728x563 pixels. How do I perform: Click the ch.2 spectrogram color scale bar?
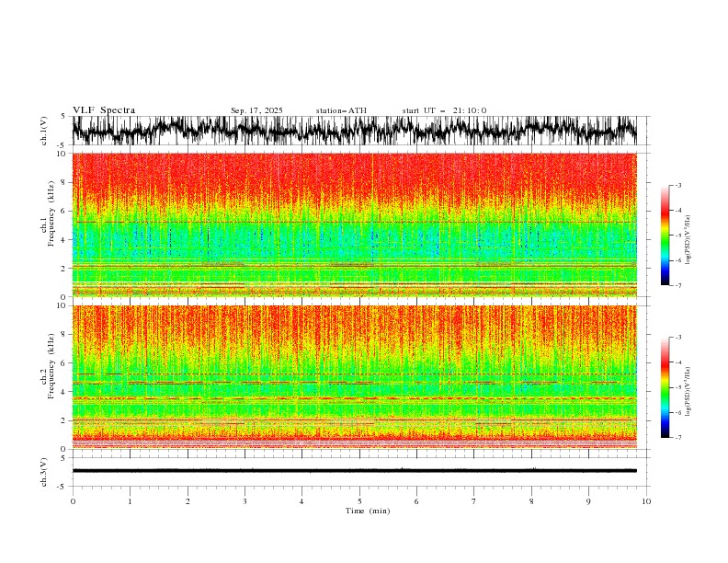[x=665, y=387]
